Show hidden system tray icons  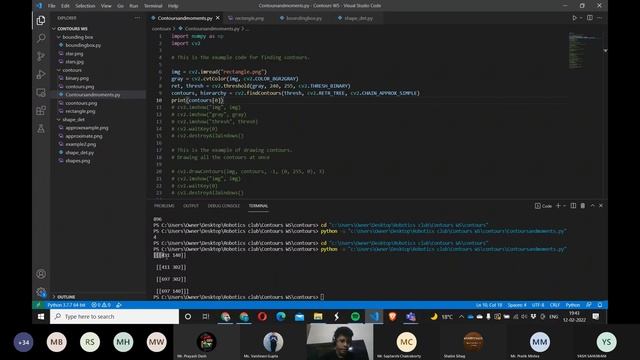point(461,316)
